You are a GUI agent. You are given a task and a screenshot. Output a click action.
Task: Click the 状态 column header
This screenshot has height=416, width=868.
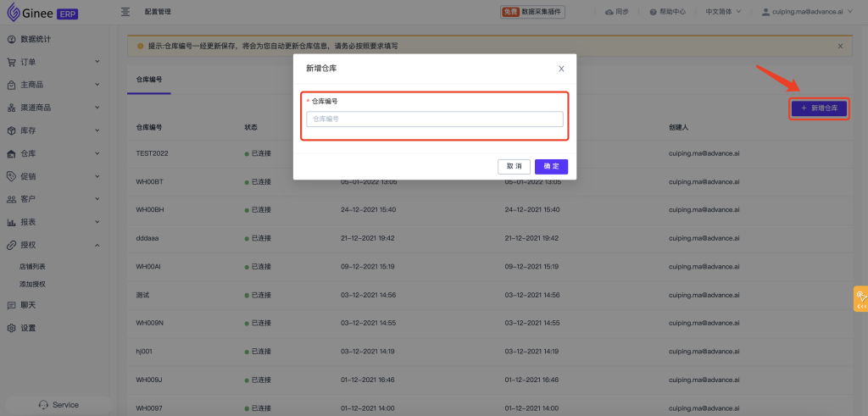[251, 127]
